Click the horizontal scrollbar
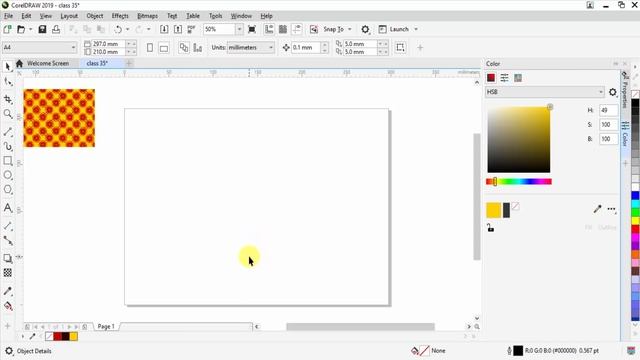This screenshot has height=360, width=640. [x=360, y=327]
